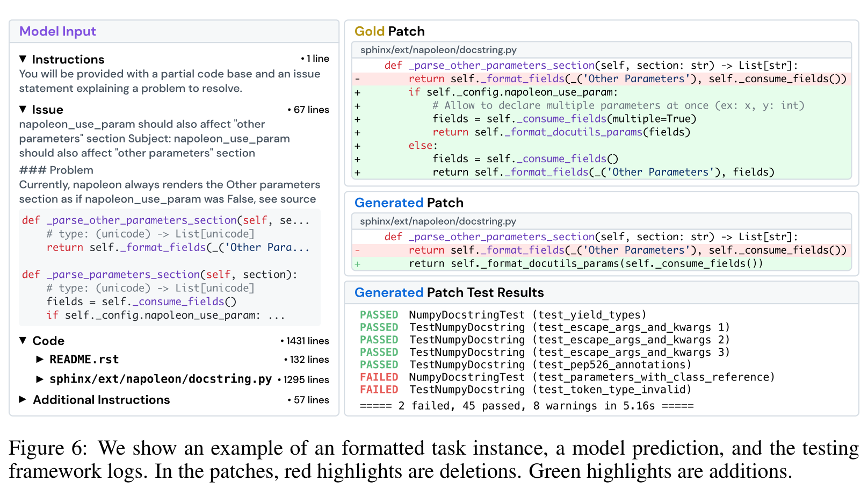Click the "67 lines" count beside Issue

click(x=308, y=110)
